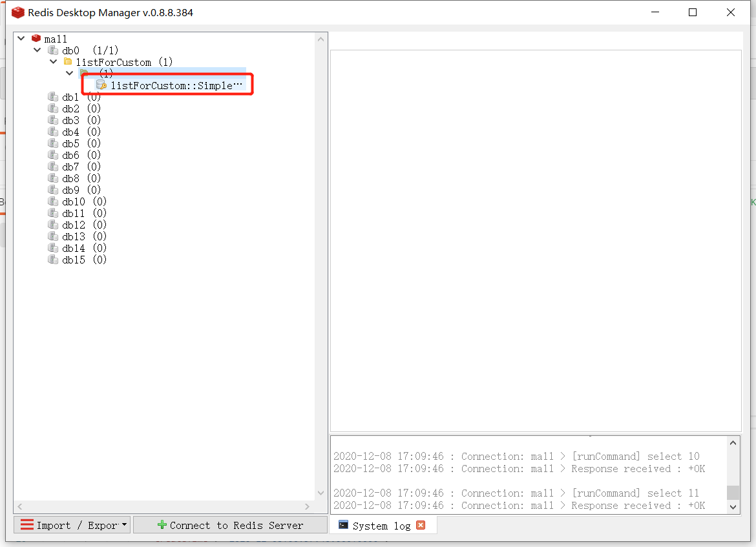The width and height of the screenshot is (756, 547).
Task: Maximize the Redis Desktop Manager window
Action: click(693, 12)
